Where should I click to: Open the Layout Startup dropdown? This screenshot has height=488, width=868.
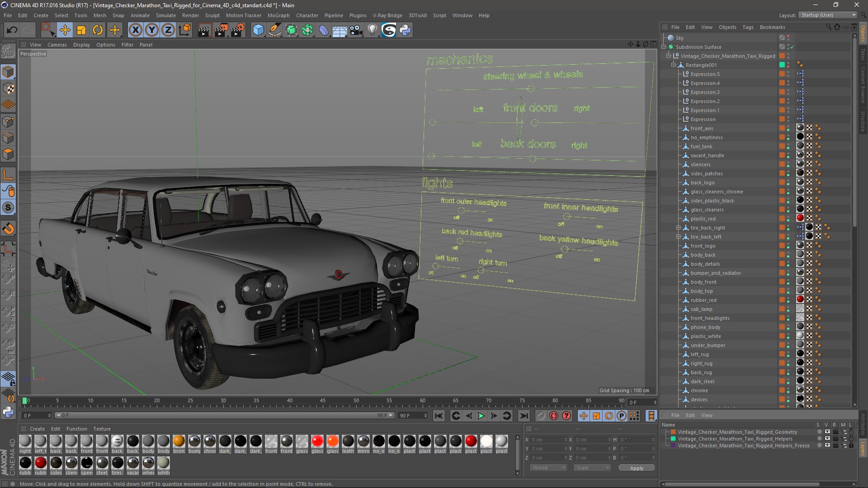(828, 15)
